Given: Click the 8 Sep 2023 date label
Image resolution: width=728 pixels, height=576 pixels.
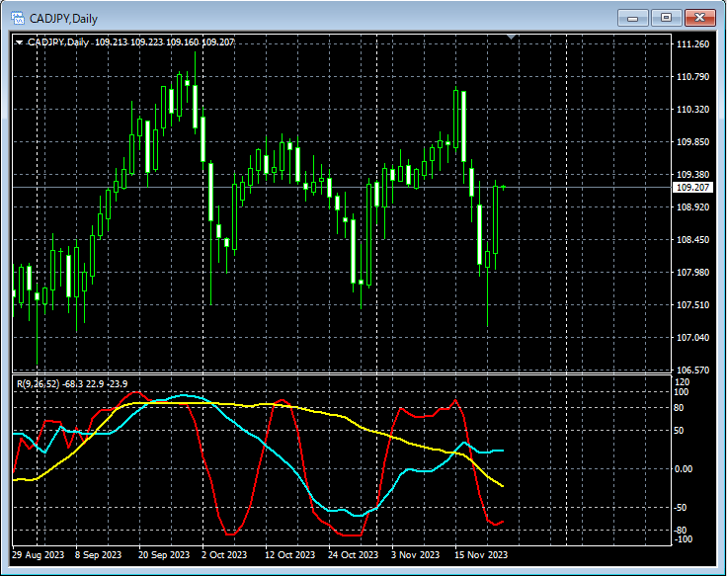Looking at the screenshot, I should click(x=98, y=554).
